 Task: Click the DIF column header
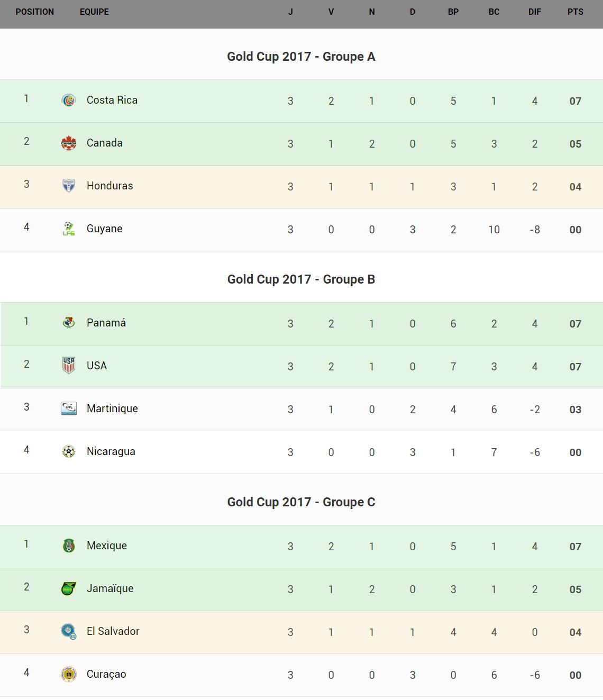[535, 12]
